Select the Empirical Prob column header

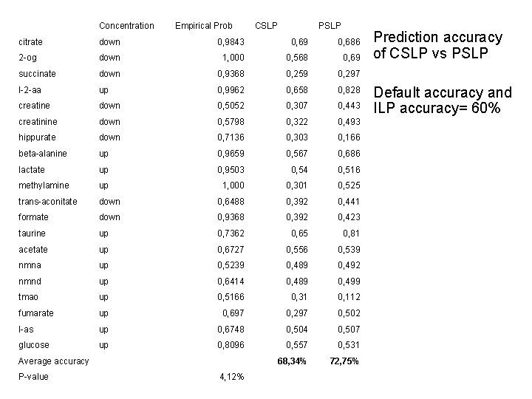click(204, 26)
